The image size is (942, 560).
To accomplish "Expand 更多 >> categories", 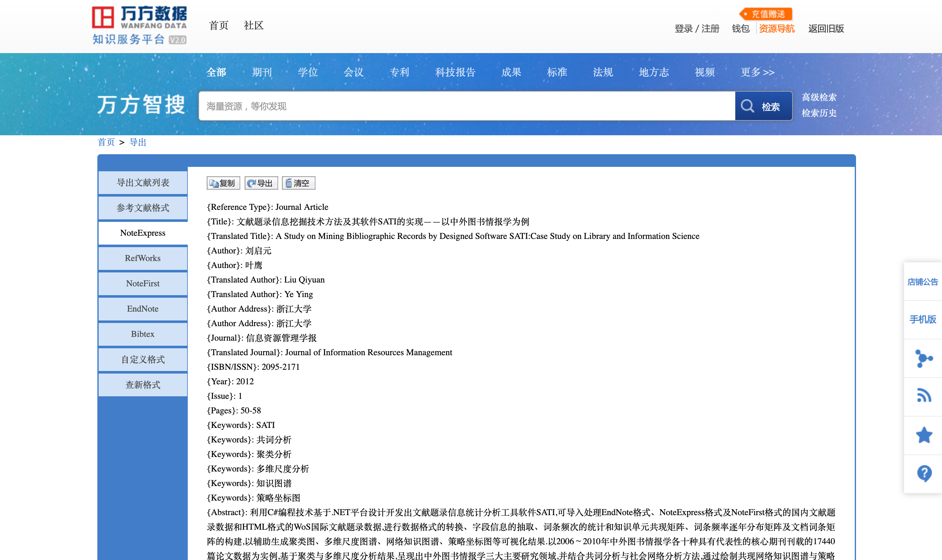I will 757,72.
